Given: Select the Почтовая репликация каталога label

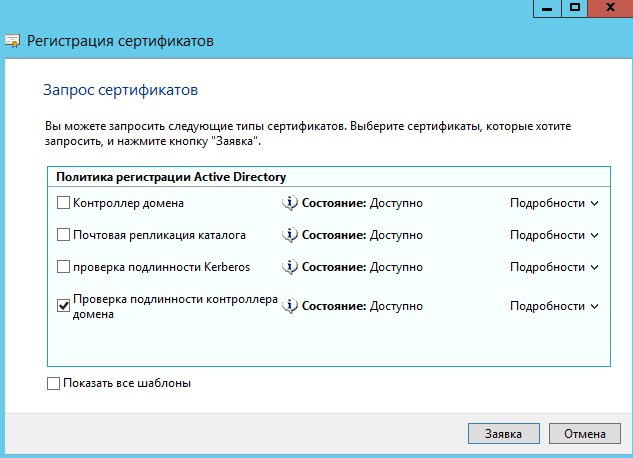Looking at the screenshot, I should coord(159,235).
